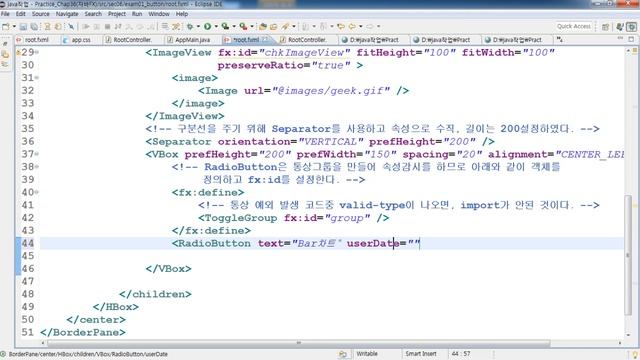Click the Last Edit Location icon
The width and height of the screenshot is (640, 360).
coord(340,27)
